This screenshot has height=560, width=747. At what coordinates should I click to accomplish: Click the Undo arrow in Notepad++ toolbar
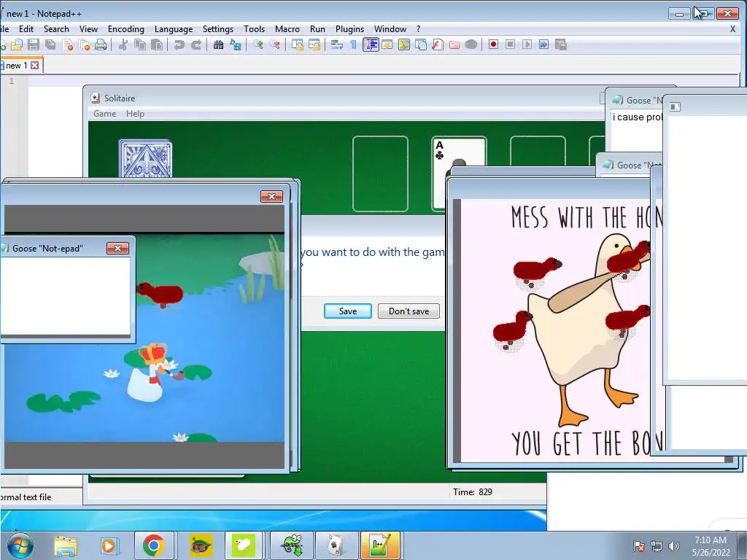point(179,44)
